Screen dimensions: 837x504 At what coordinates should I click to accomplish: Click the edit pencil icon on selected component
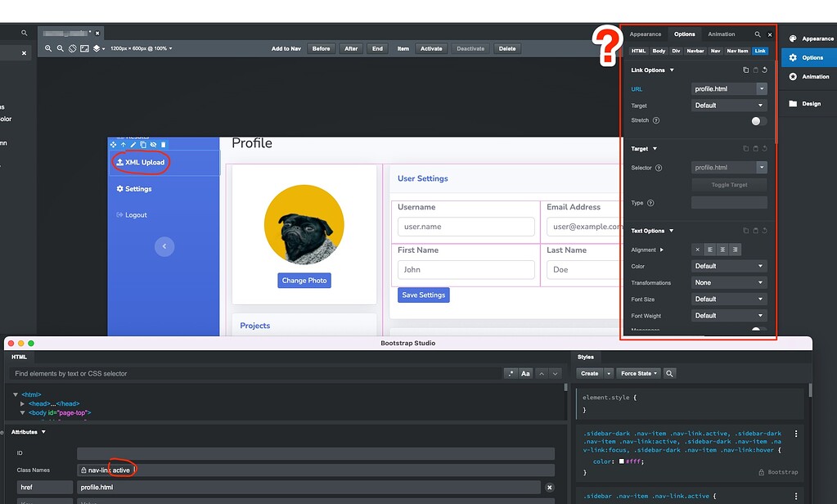tap(133, 144)
